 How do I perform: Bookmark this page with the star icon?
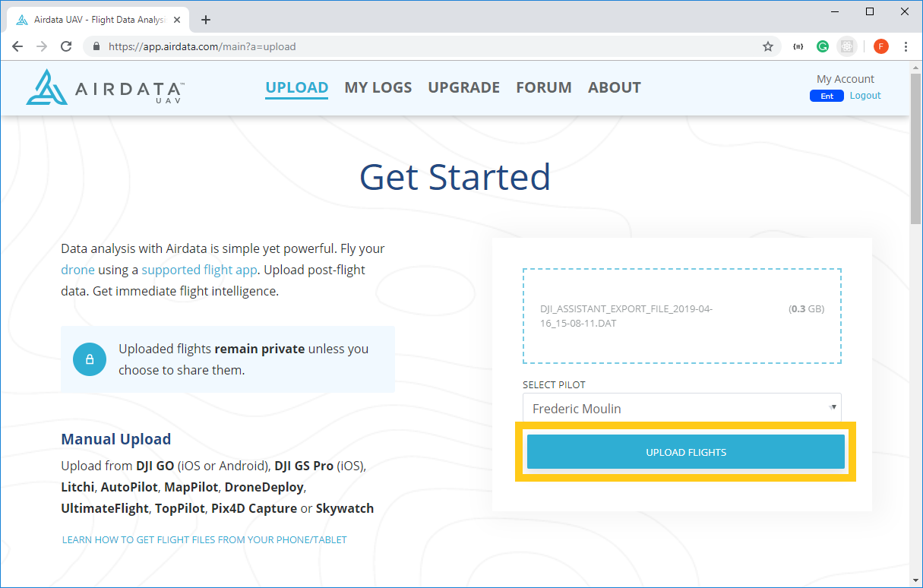(768, 46)
